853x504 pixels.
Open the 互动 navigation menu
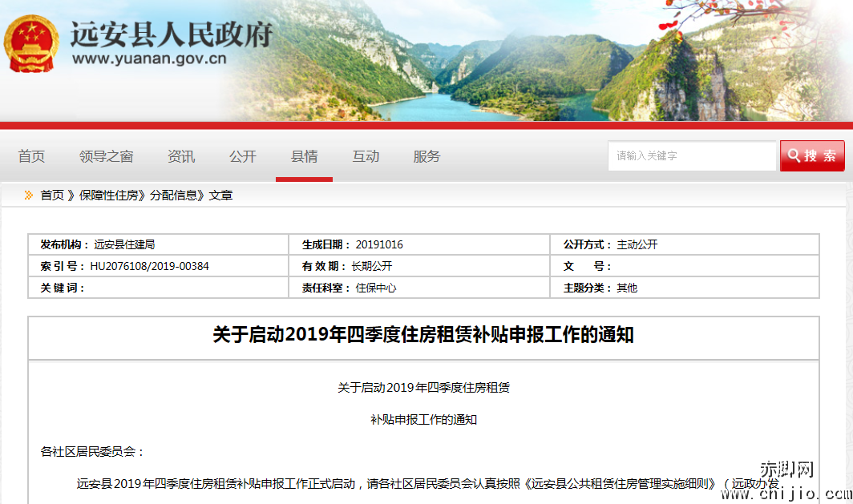(366, 157)
